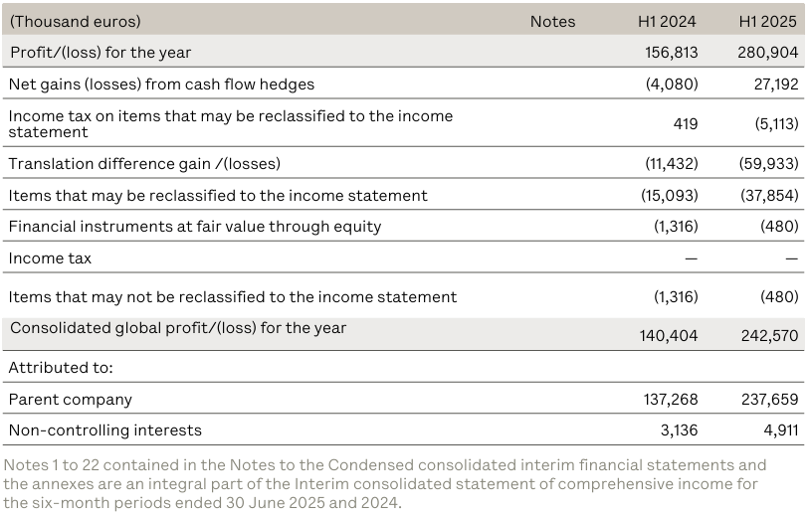
Task: Select the Thousand euros header label
Action: (x=75, y=21)
